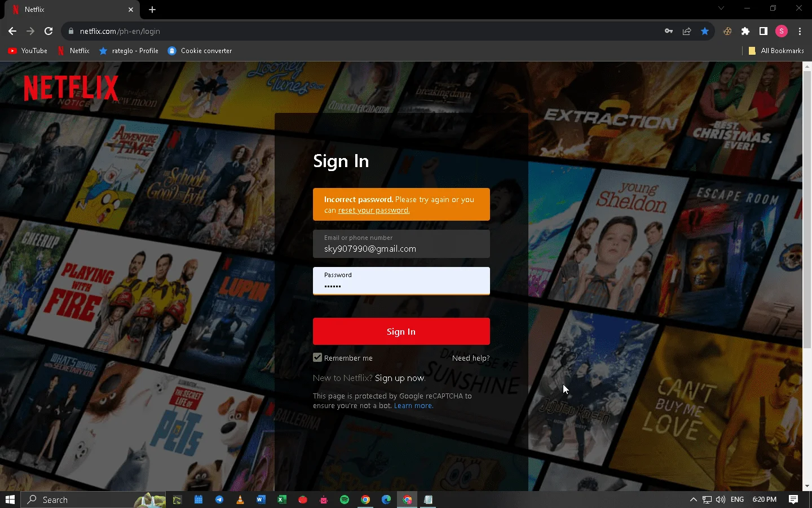Reload the Netflix login page

(x=48, y=31)
